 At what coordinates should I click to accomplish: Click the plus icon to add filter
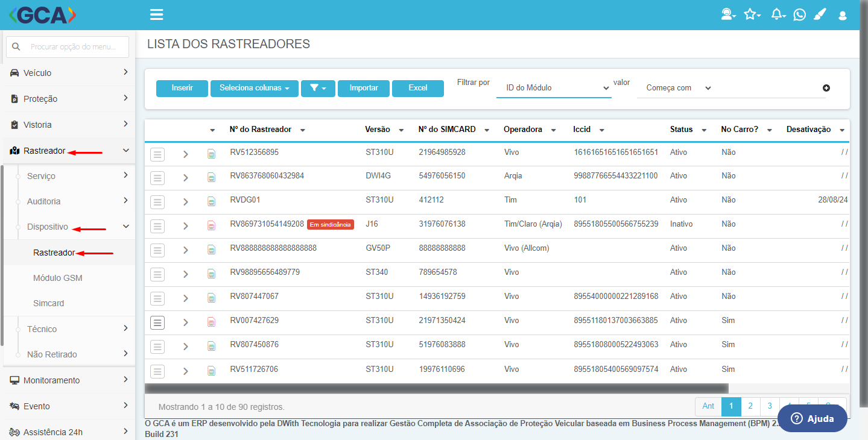(826, 88)
